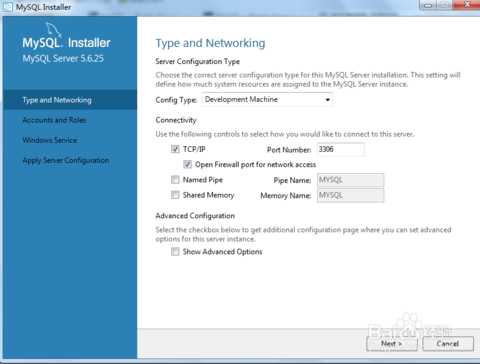Click the MySQL dolphin logo icon
The width and height of the screenshot is (480, 364).
53,29
